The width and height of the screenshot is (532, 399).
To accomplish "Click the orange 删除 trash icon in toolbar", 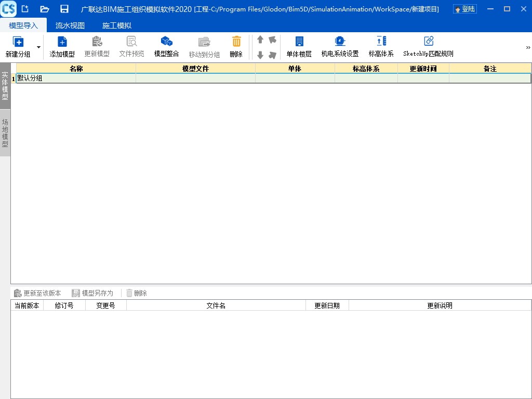I will pos(236,42).
